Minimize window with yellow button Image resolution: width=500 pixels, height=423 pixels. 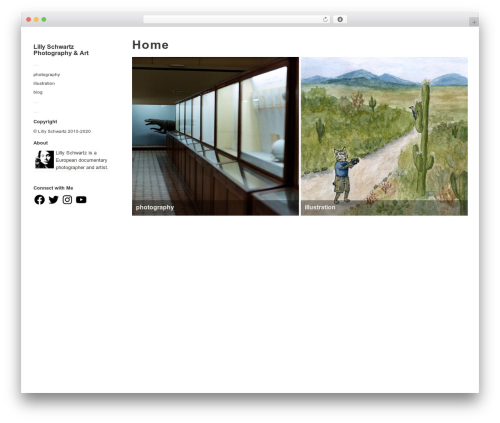point(36,19)
